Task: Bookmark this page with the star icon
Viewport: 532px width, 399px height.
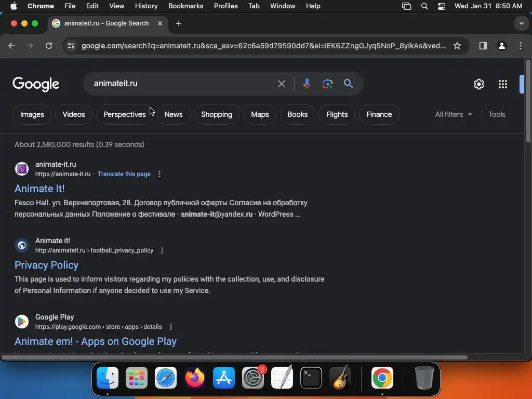Action: 457,46
